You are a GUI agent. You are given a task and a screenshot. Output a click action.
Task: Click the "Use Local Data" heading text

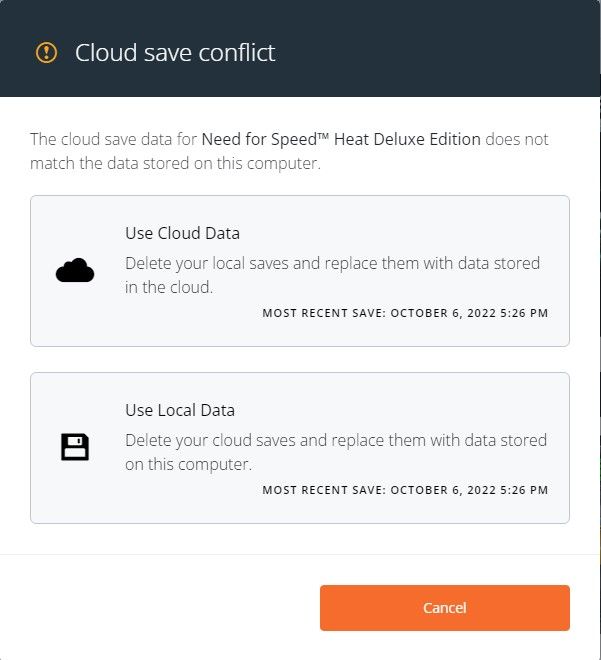(x=180, y=410)
